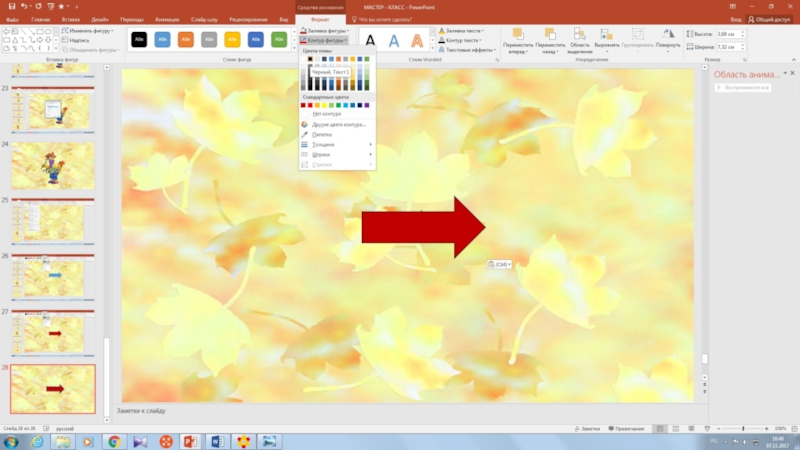This screenshot has width=800, height=450.
Task: Click the Заметки к слайду notes area
Action: point(408,411)
